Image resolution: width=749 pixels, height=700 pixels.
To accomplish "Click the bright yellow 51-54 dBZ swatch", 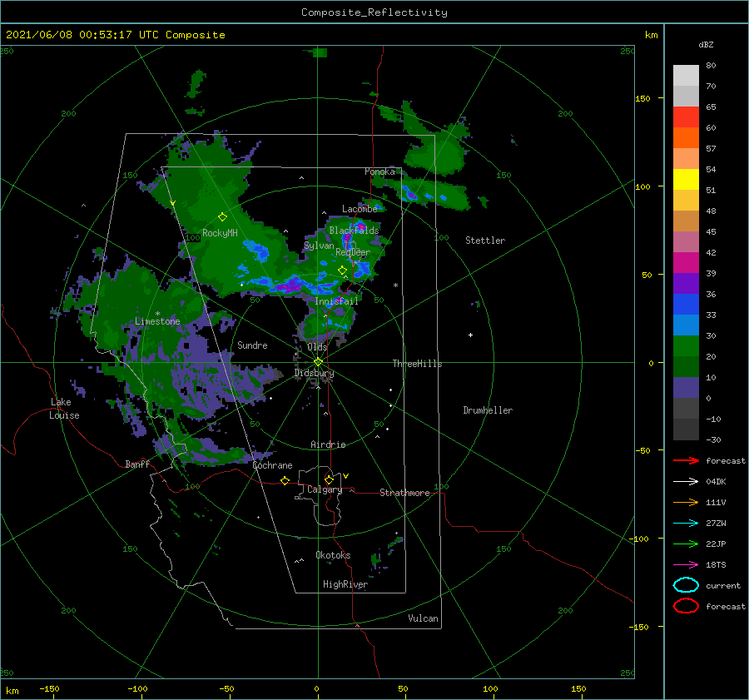I will (x=686, y=179).
